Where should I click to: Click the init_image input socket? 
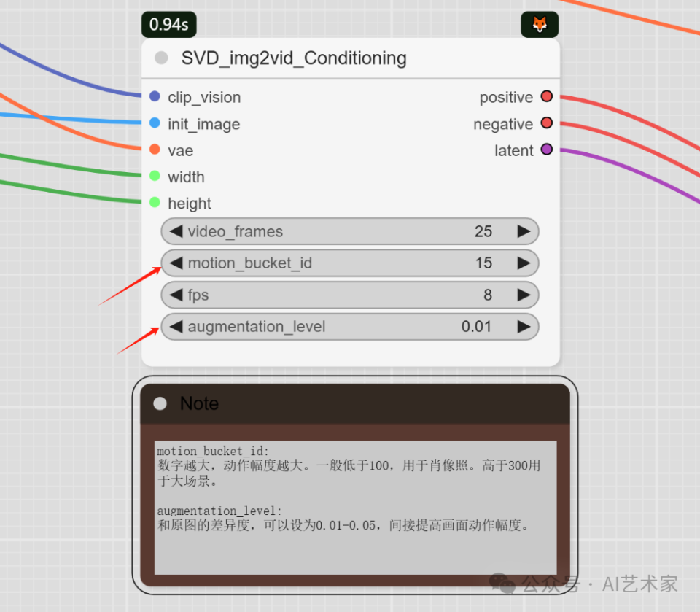pos(155,123)
